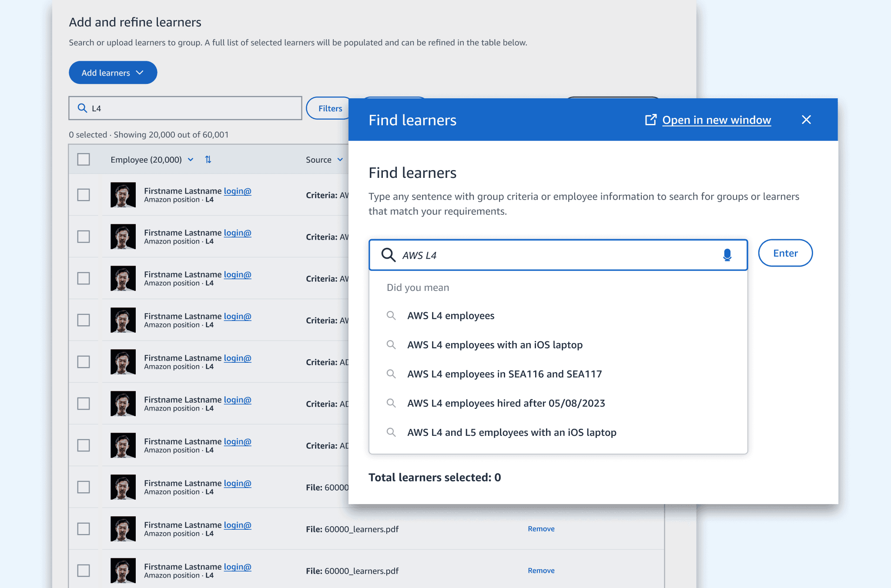Select suggestion AWS L4 employees with an iOS laptop
Screen dimensions: 891x588
click(x=495, y=345)
